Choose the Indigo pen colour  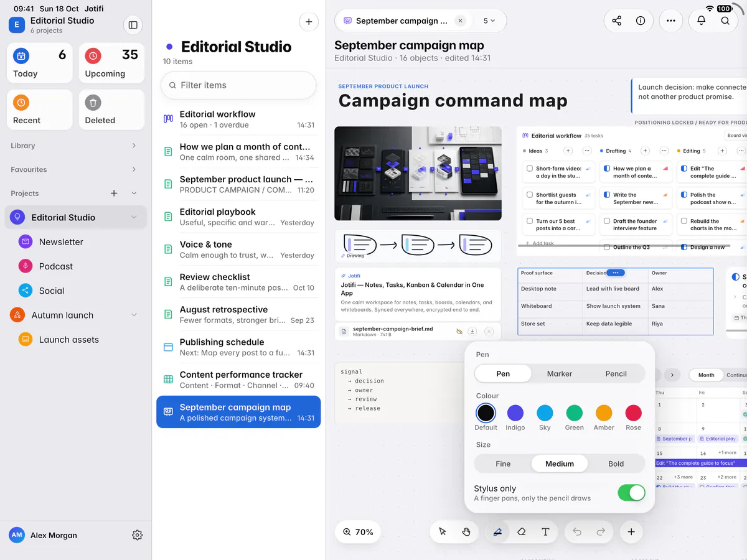515,413
